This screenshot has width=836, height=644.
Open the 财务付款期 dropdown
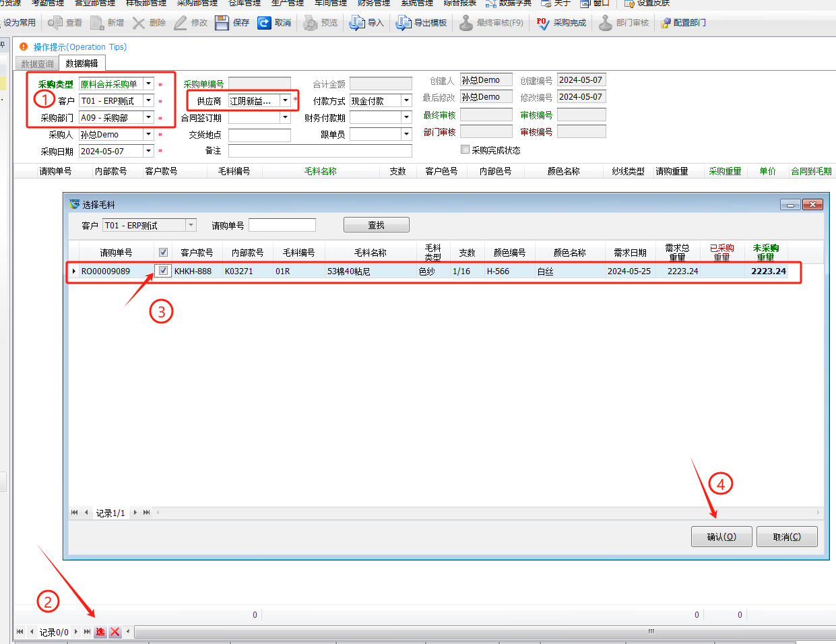[406, 118]
